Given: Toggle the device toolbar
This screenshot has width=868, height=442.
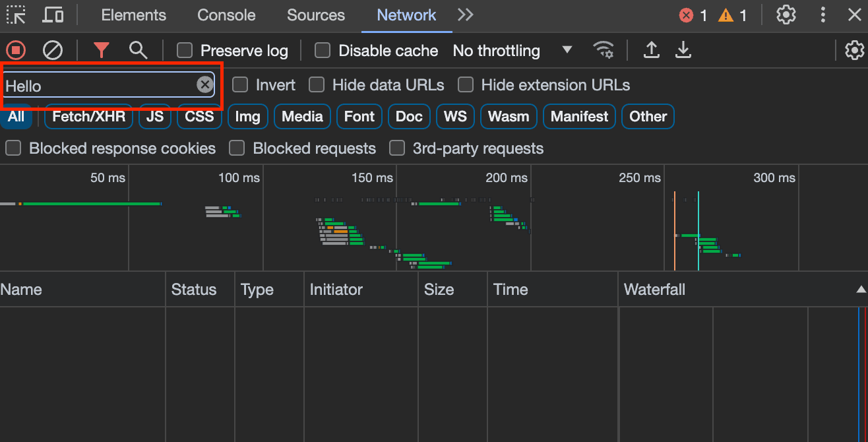Looking at the screenshot, I should pos(53,15).
